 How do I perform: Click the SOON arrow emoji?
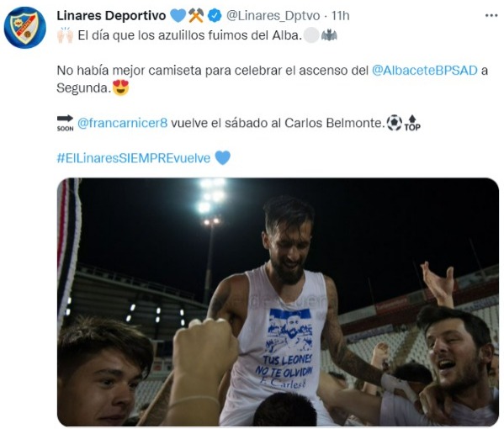(66, 123)
